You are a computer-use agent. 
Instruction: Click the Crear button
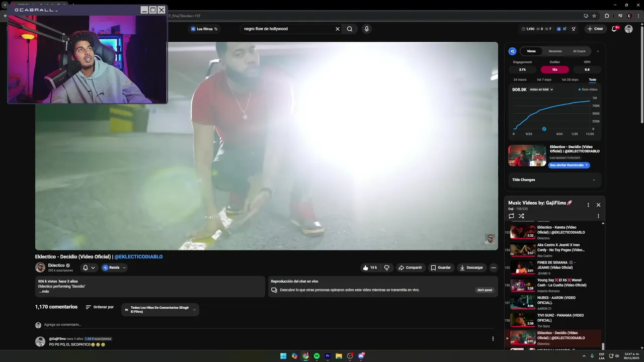(x=595, y=29)
